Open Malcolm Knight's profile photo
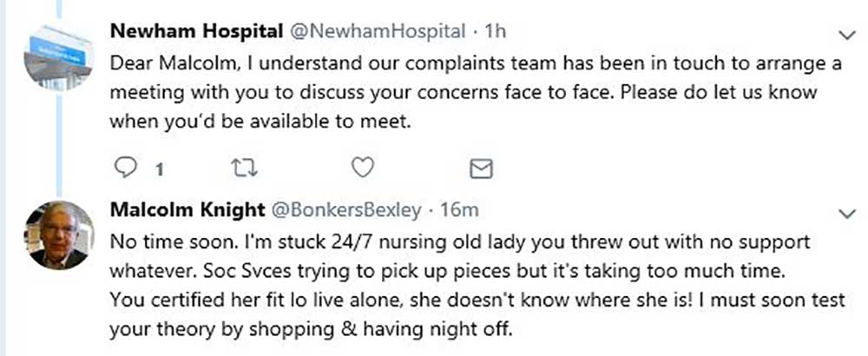 pos(58,234)
